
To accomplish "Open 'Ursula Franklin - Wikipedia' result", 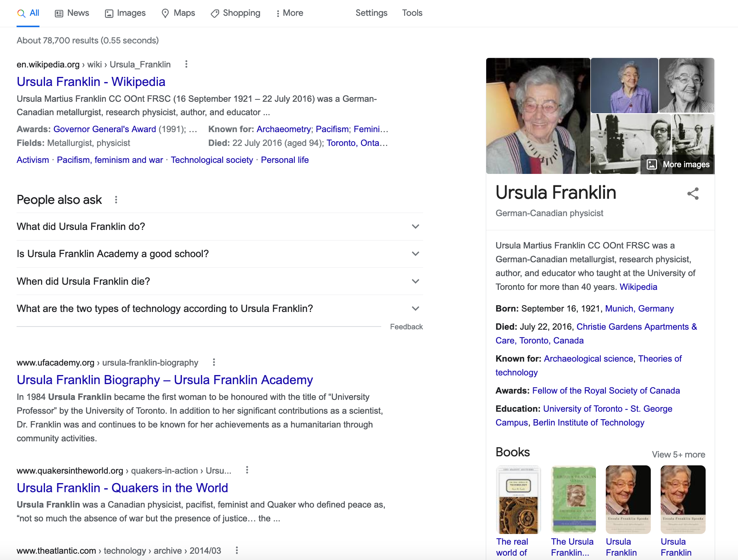I will click(91, 82).
